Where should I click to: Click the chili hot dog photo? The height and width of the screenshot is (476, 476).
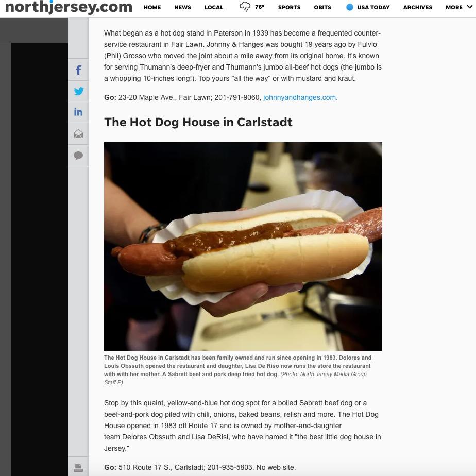[243, 246]
